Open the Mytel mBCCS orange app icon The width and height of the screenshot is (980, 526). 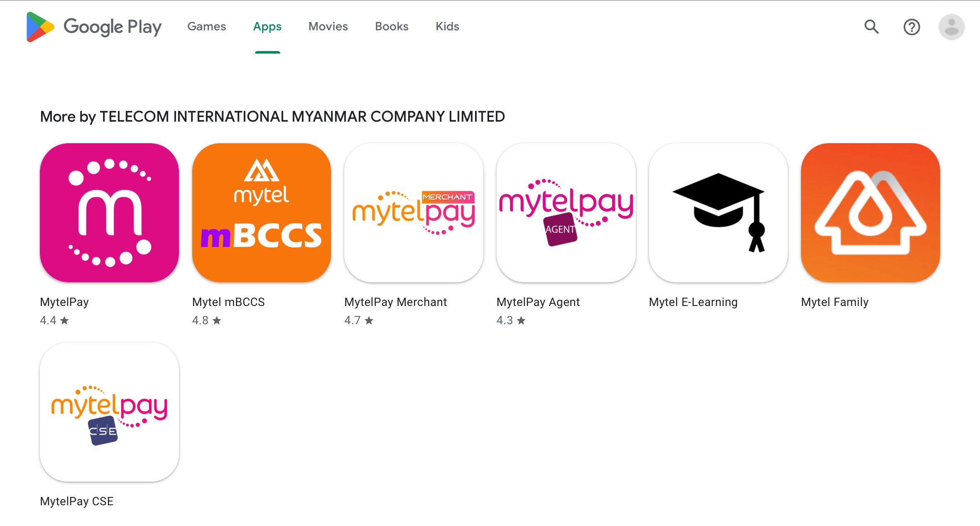click(262, 213)
